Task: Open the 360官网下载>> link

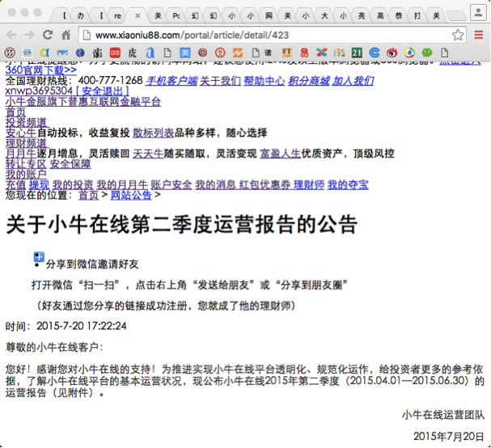Action: tap(40, 70)
